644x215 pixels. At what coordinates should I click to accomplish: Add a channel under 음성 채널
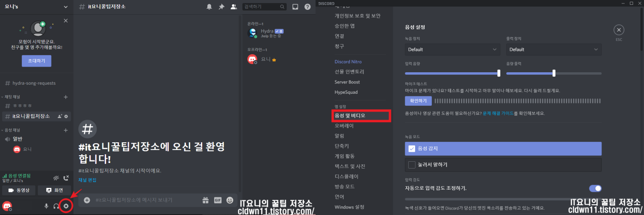coord(66,130)
